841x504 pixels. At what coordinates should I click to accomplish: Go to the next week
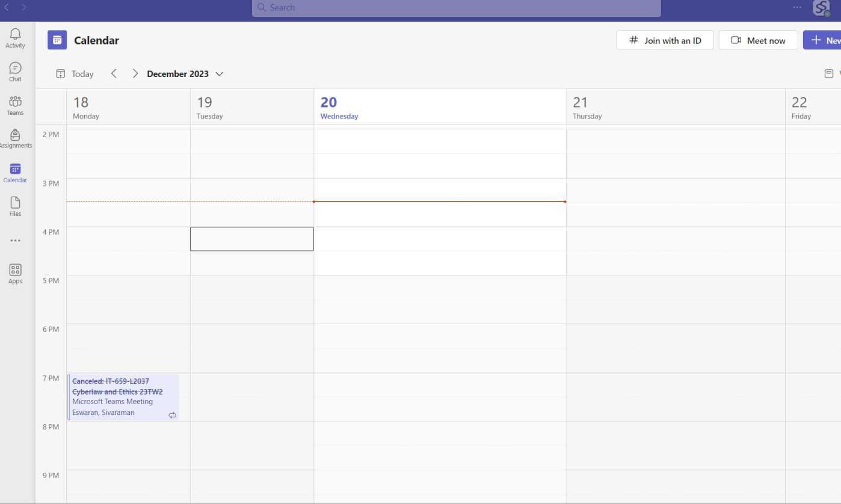point(135,73)
